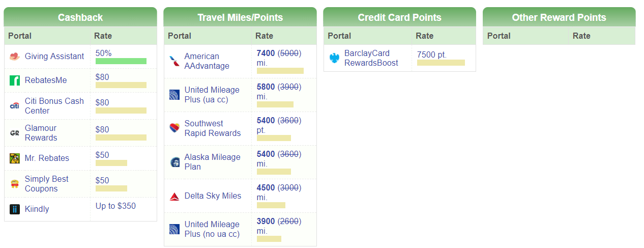644x248 pixels.
Task: Select the Travel Miles/Points header
Action: [x=240, y=17]
